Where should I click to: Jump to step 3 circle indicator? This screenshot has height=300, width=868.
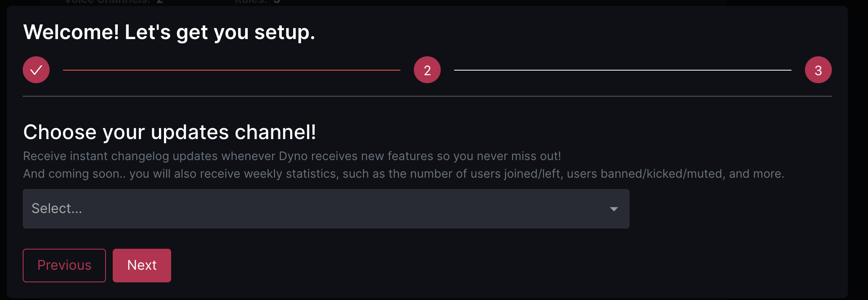tap(818, 70)
